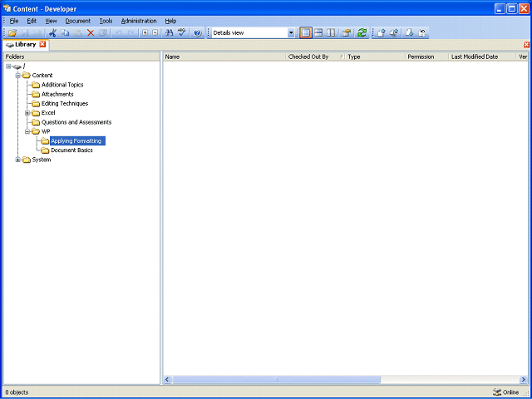Click the red X Delete icon
The height and width of the screenshot is (399, 532).
[91, 33]
